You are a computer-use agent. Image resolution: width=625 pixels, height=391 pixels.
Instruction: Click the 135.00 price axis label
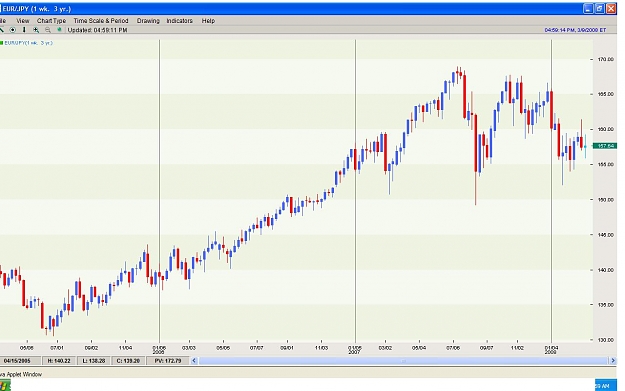tap(605, 305)
